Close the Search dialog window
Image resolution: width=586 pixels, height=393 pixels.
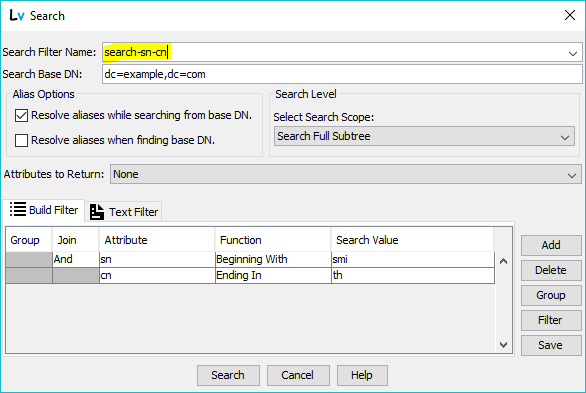(x=570, y=15)
